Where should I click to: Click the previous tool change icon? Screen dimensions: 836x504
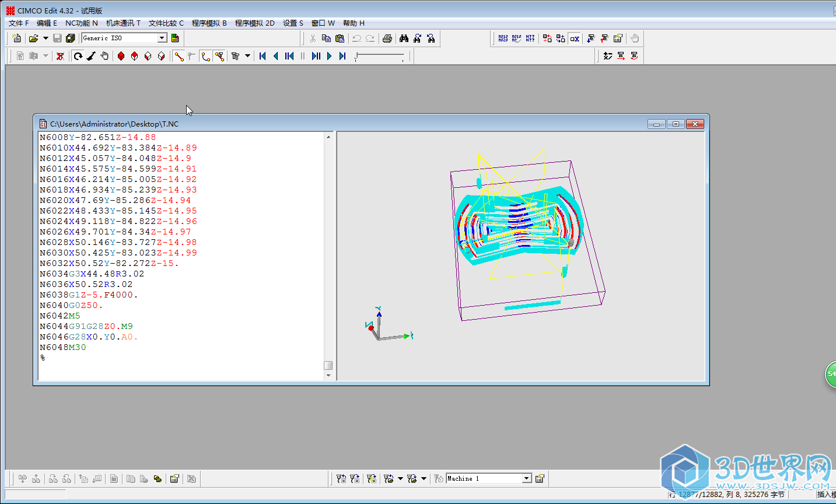[x=604, y=38]
